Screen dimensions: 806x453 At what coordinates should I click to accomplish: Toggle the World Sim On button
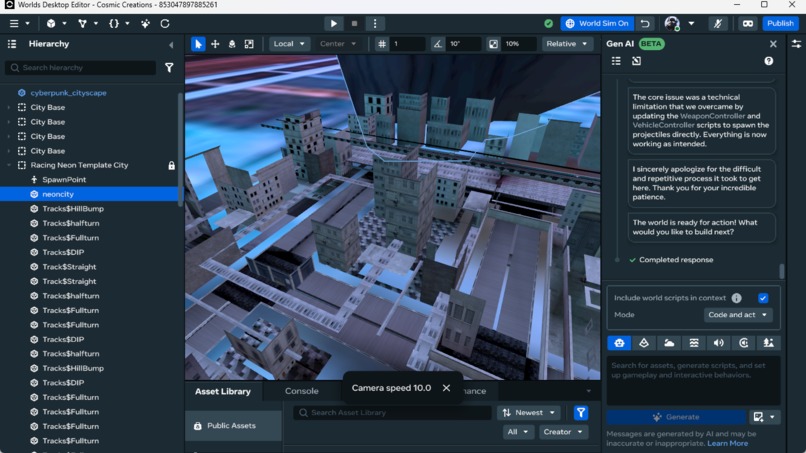(597, 24)
